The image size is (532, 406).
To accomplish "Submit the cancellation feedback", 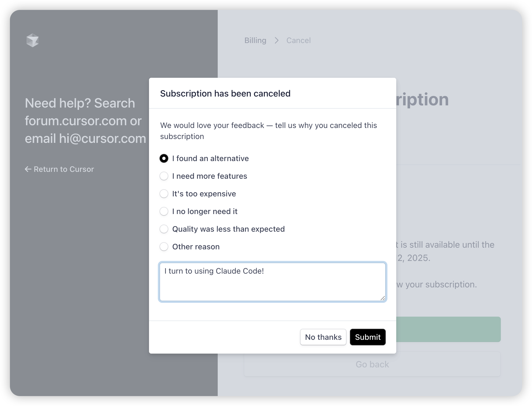I will (x=368, y=337).
